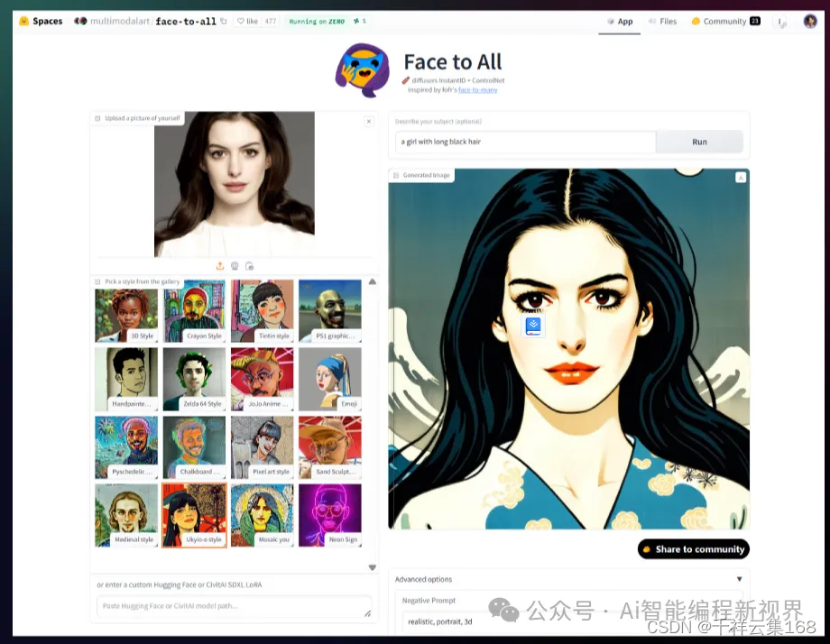Click Share to community button

694,549
